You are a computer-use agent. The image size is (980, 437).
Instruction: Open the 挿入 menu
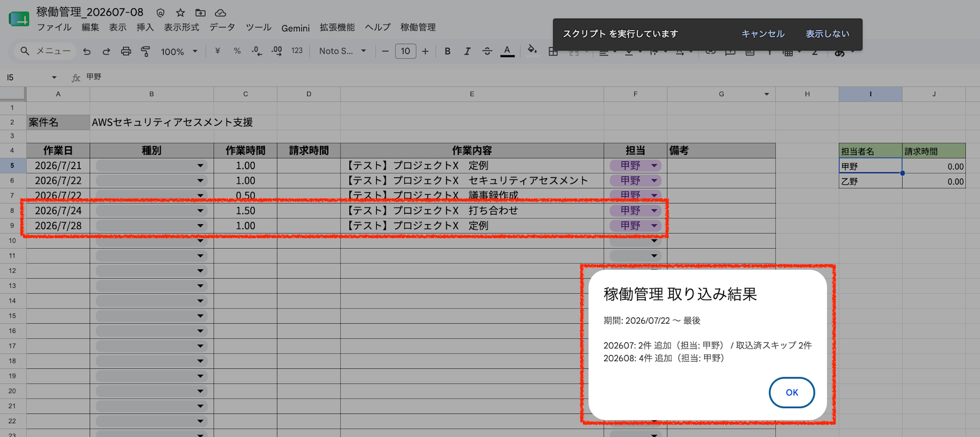tap(145, 27)
